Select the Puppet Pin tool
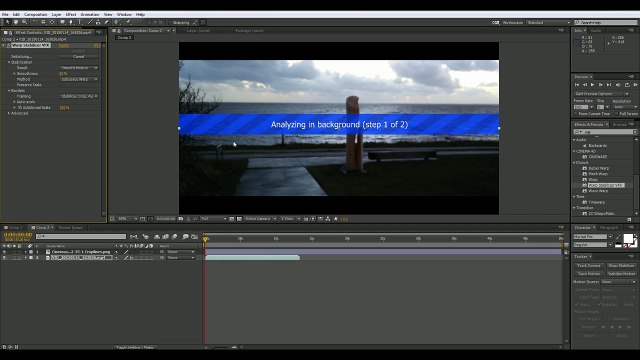640x360 pixels. [x=128, y=22]
